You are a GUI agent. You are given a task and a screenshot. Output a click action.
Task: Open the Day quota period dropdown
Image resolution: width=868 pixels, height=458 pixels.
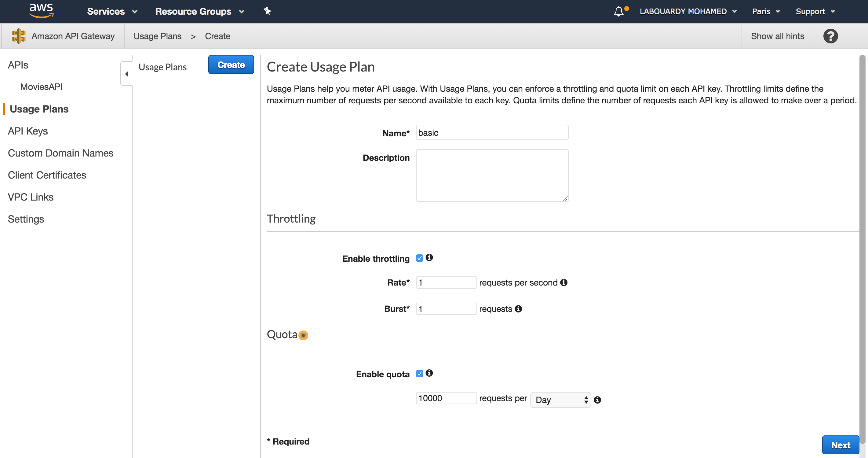560,400
